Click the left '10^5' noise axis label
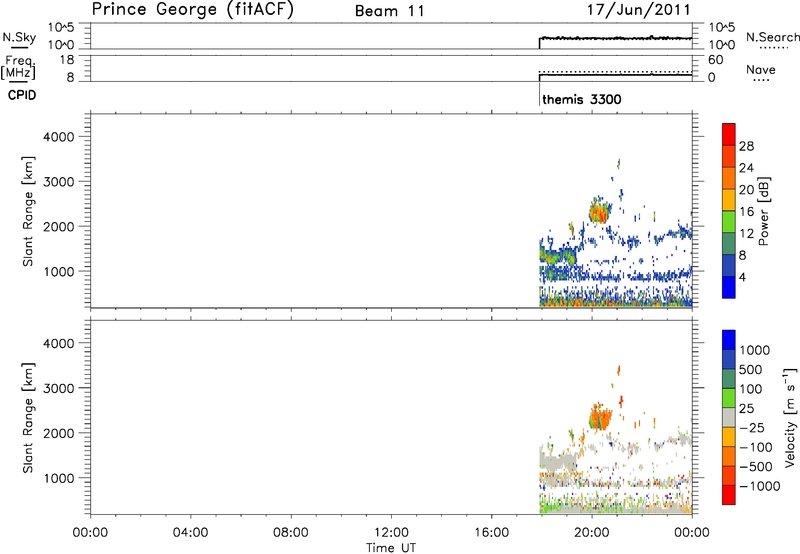Image resolution: width=800 pixels, height=554 pixels. click(x=61, y=27)
